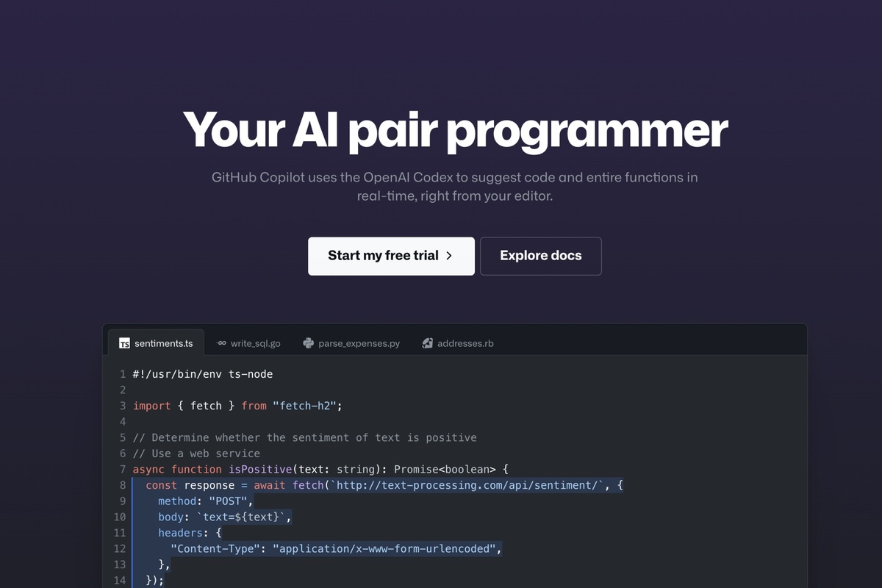The height and width of the screenshot is (588, 882).
Task: Open the Explore docs button
Action: click(541, 256)
